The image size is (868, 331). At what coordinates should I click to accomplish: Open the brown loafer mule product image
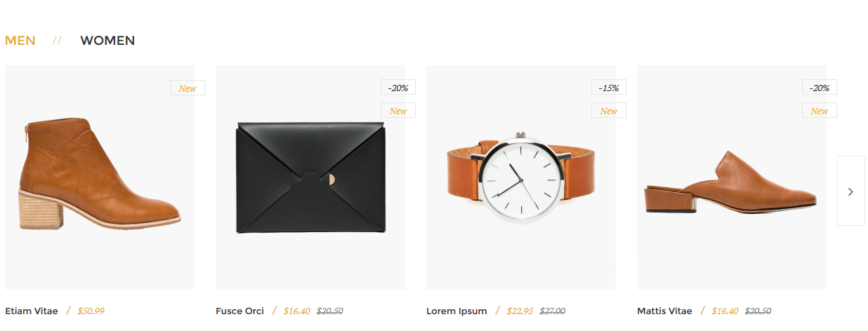pos(732,177)
